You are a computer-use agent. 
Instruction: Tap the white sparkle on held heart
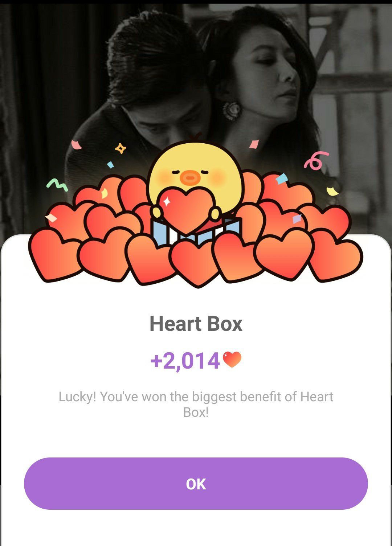[167, 201]
